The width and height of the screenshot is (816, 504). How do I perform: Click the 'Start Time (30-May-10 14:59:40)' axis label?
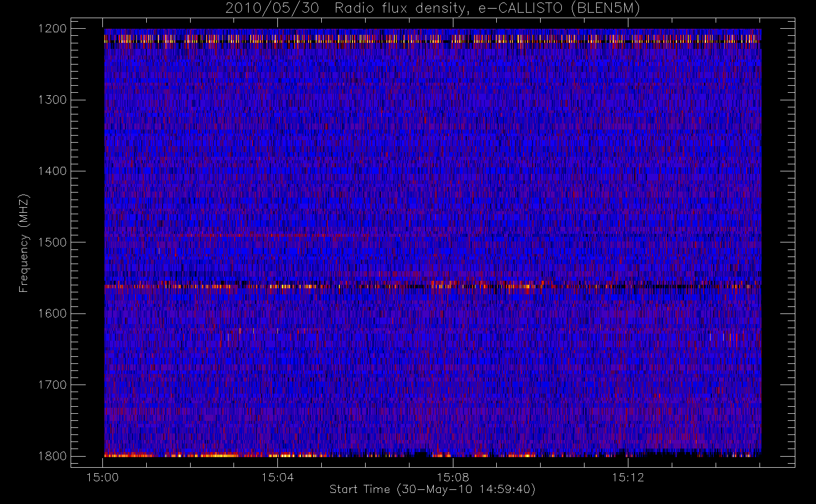[x=432, y=489]
